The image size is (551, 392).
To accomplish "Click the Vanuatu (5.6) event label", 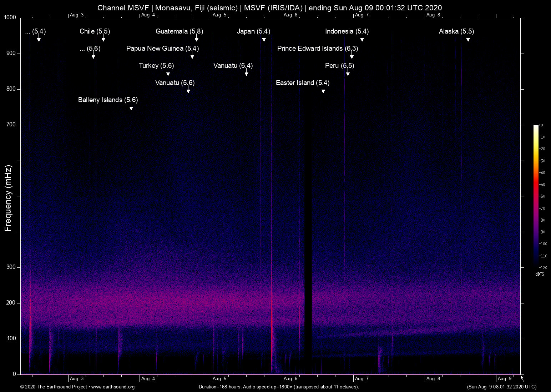I will coord(175,83).
